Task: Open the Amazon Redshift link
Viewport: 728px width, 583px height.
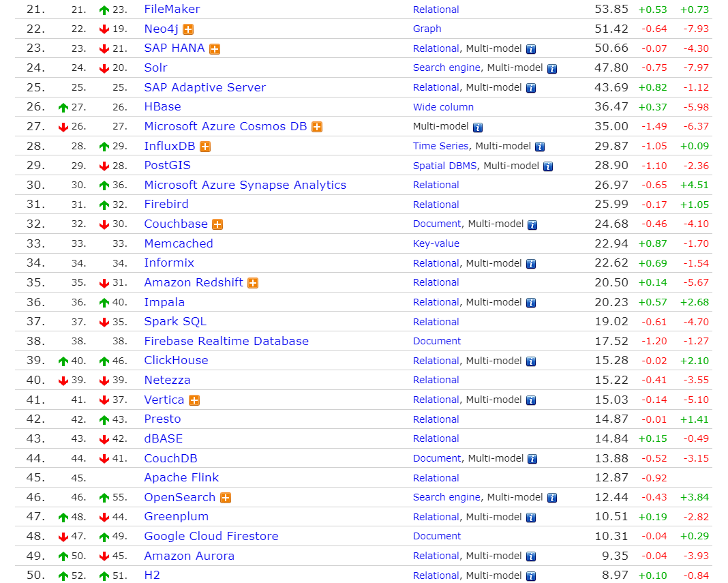Action: pos(194,282)
